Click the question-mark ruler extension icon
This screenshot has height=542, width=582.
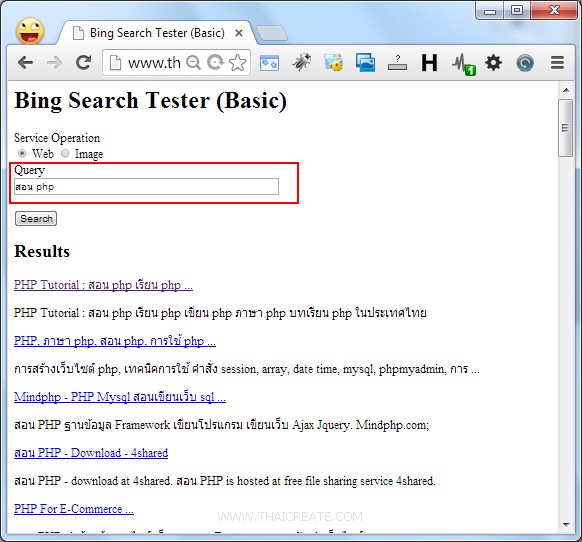(x=397, y=63)
